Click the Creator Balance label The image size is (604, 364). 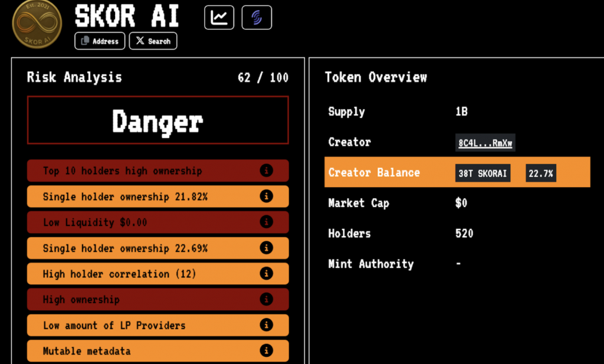(x=374, y=173)
